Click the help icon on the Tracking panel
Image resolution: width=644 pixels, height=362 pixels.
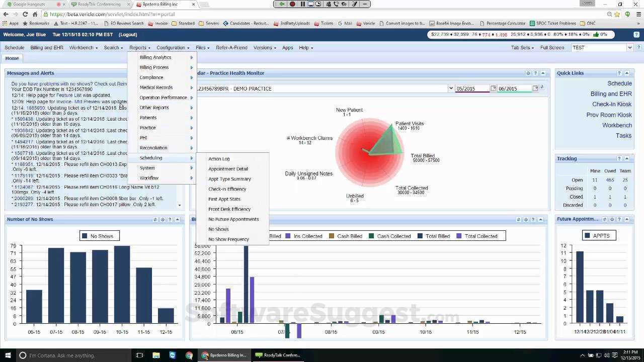(x=619, y=158)
